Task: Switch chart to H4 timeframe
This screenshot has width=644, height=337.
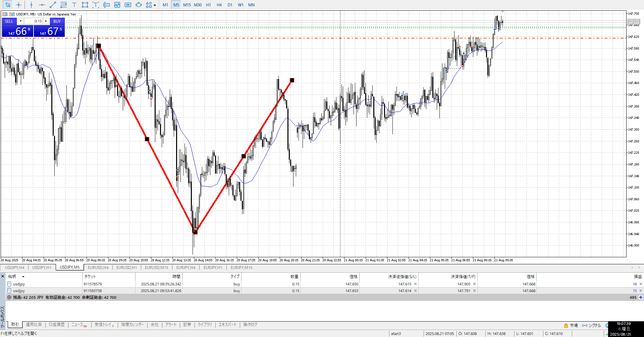Action: [219, 5]
